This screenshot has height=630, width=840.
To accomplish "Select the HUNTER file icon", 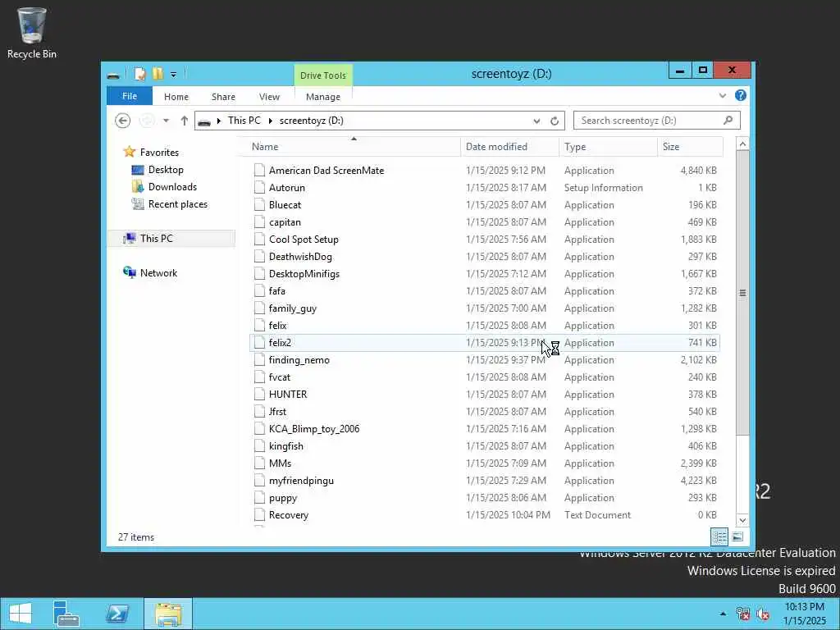I will [259, 395].
